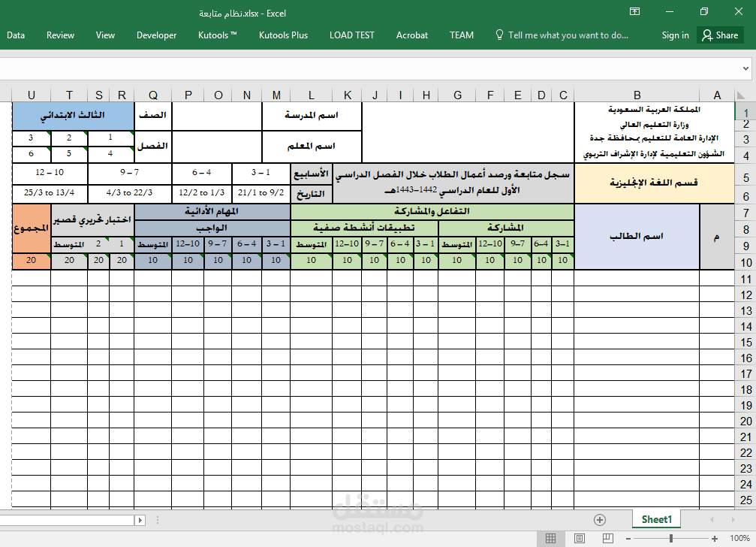The width and height of the screenshot is (756, 547).
Task: Click the 'اختبار تحريري قصير' header cell
Action: [x=92, y=220]
